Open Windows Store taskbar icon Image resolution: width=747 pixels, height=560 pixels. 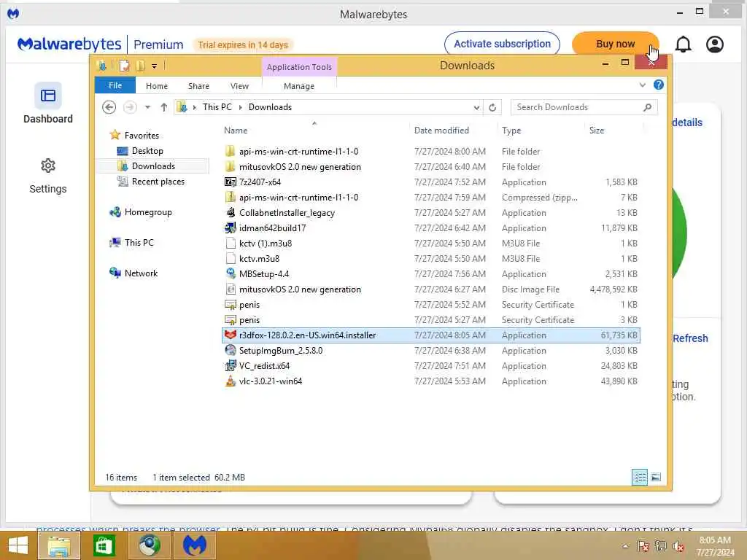coord(104,545)
